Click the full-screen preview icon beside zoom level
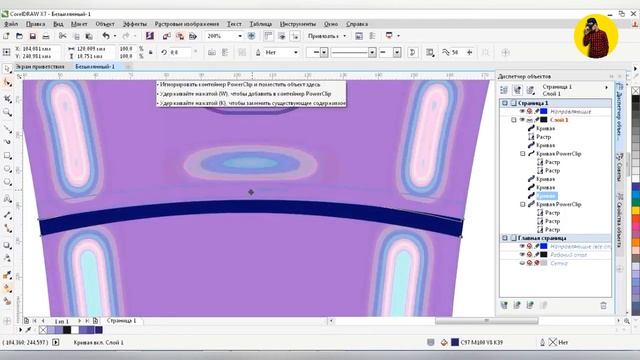Viewport: 640px width, 360px height. pos(251,36)
